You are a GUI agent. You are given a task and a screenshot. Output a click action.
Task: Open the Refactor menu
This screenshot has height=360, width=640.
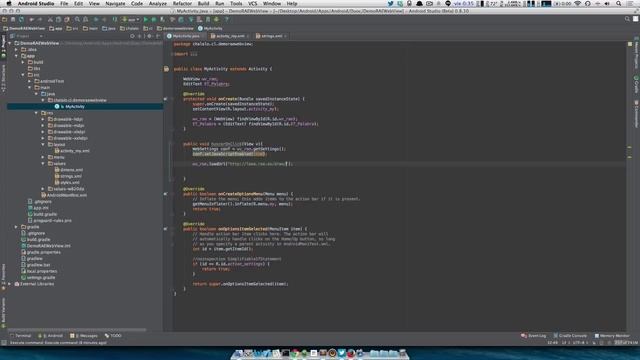182,4
